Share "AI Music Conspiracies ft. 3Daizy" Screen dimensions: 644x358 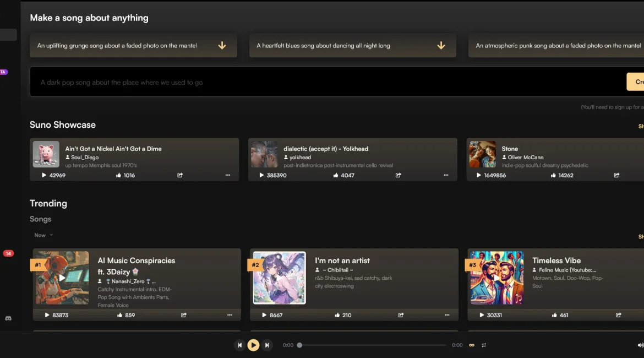184,315
